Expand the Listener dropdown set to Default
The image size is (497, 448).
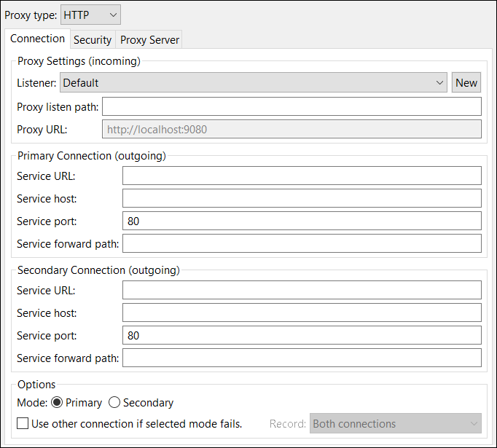click(x=254, y=83)
